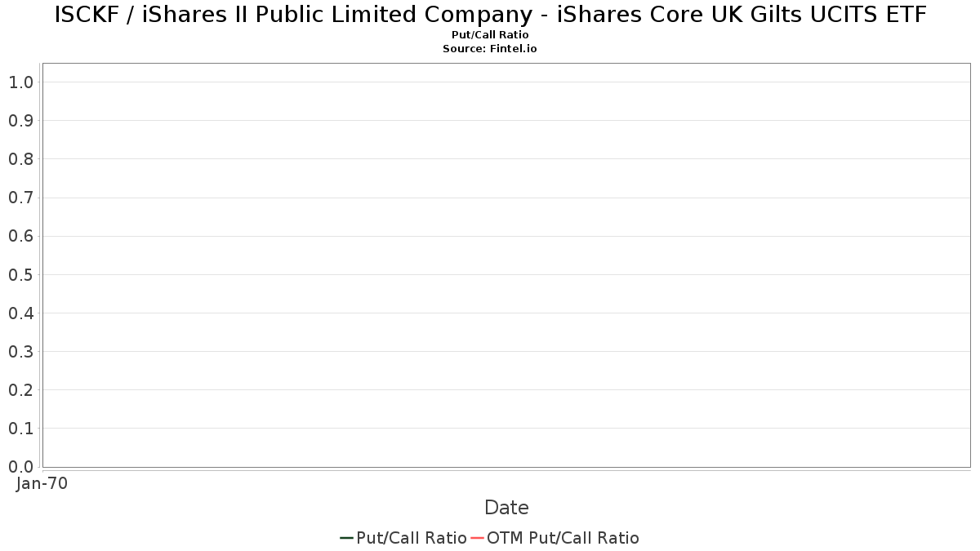Click the 0.1 y-axis label
Image resolution: width=980 pixels, height=551 pixels.
click(x=20, y=429)
